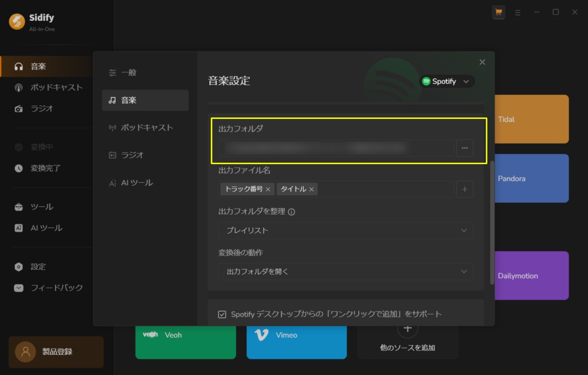Click the 出力ファイル名 label
The height and width of the screenshot is (375, 588).
tap(244, 170)
